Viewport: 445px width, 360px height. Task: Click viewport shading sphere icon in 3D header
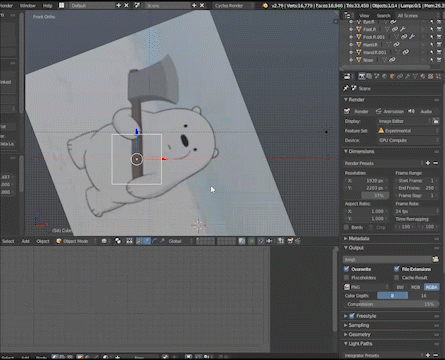pos(104,241)
